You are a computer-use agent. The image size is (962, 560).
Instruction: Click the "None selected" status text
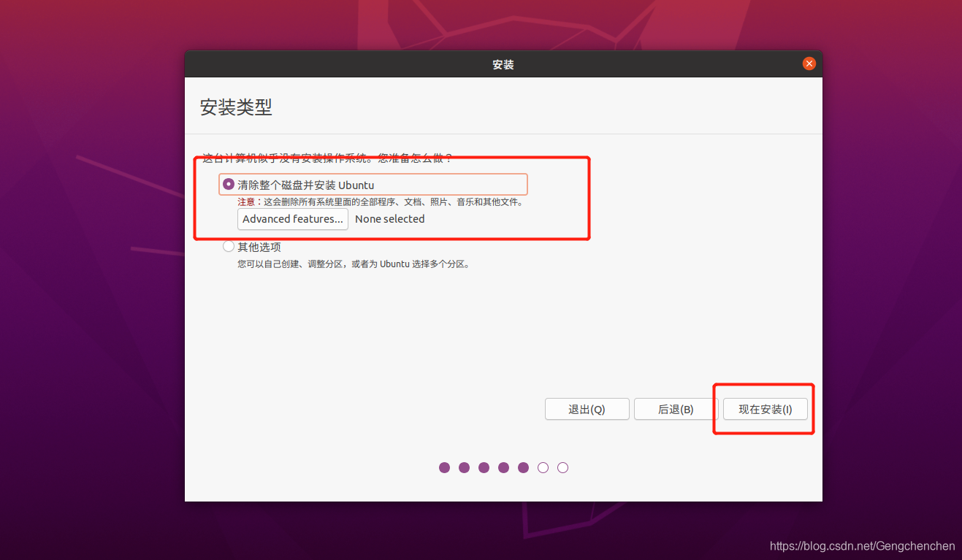389,219
